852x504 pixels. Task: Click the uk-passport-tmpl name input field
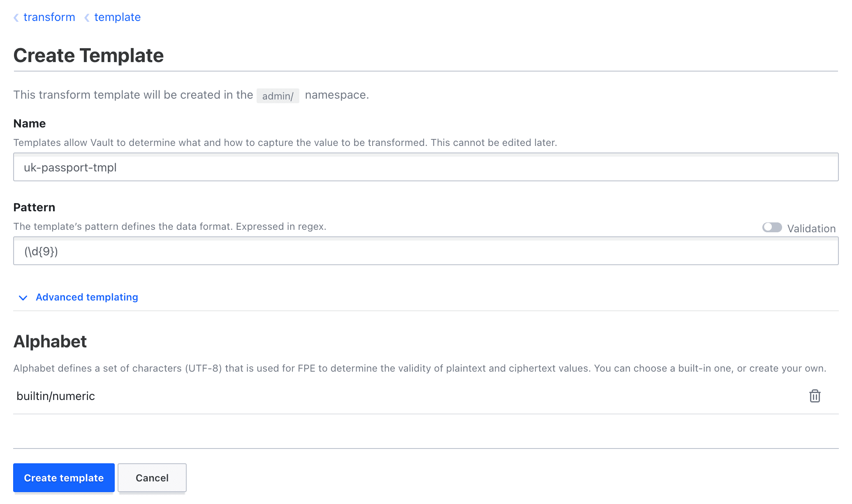click(426, 167)
